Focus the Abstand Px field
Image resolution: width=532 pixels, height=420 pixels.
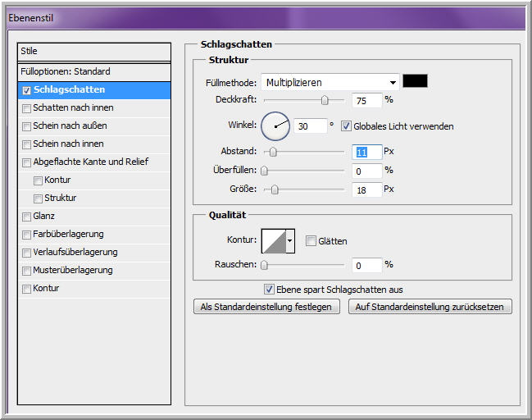pyautogui.click(x=367, y=152)
